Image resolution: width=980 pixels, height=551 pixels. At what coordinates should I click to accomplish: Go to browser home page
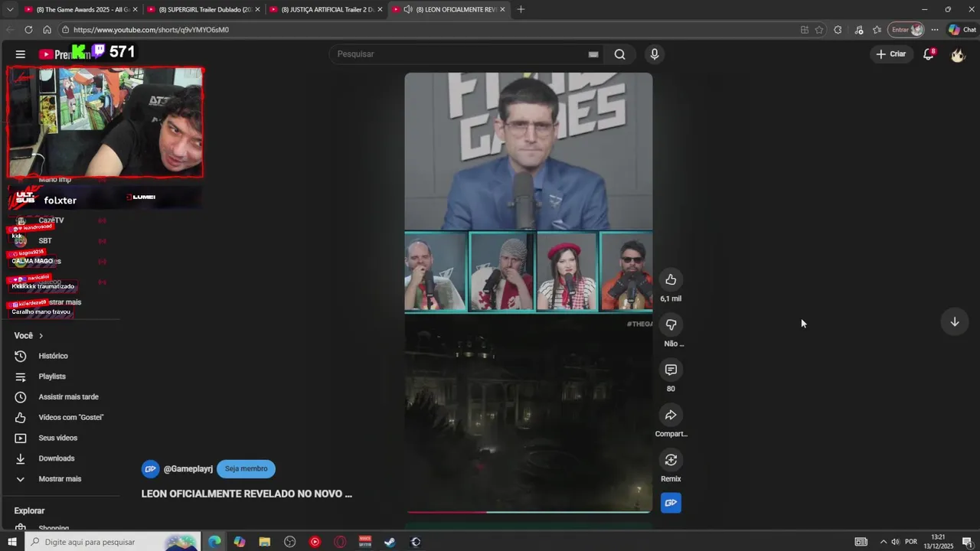[47, 30]
